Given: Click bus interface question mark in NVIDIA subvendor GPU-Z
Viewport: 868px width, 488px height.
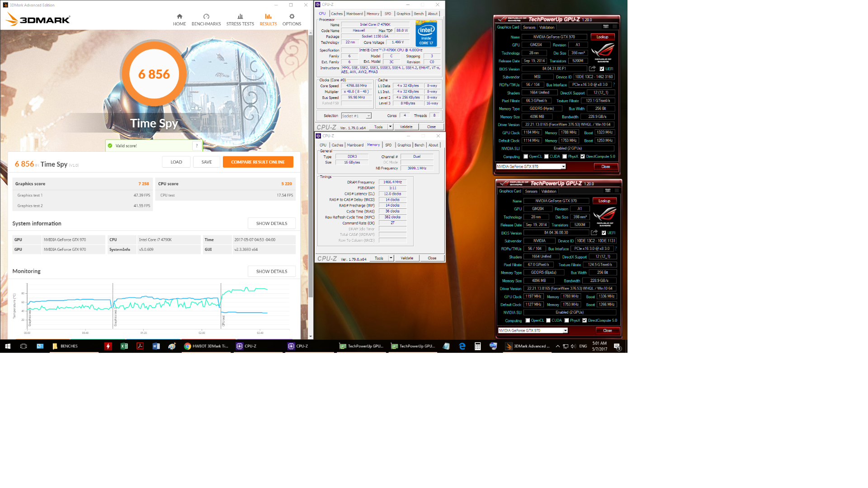Looking at the screenshot, I should click(x=616, y=249).
